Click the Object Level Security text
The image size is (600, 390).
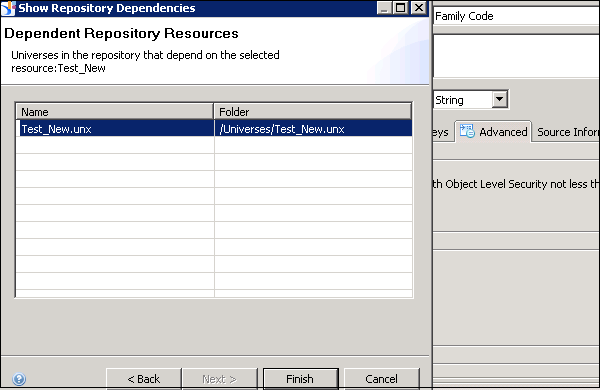516,184
